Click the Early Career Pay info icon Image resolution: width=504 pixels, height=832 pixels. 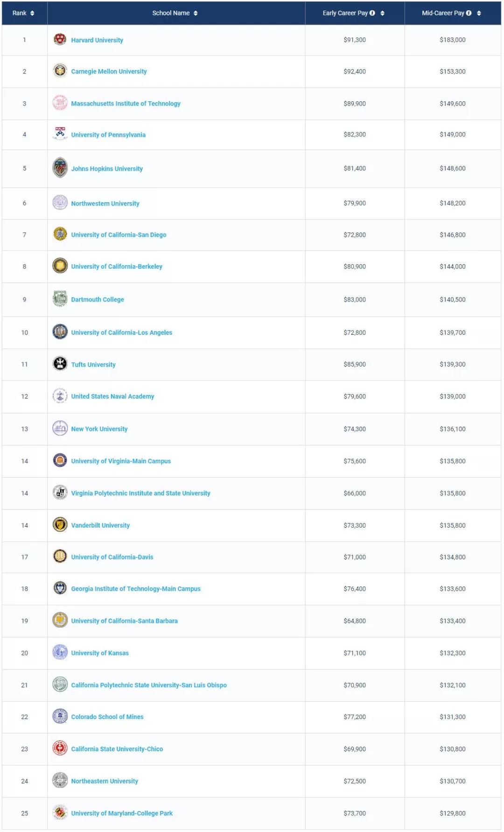pos(372,13)
